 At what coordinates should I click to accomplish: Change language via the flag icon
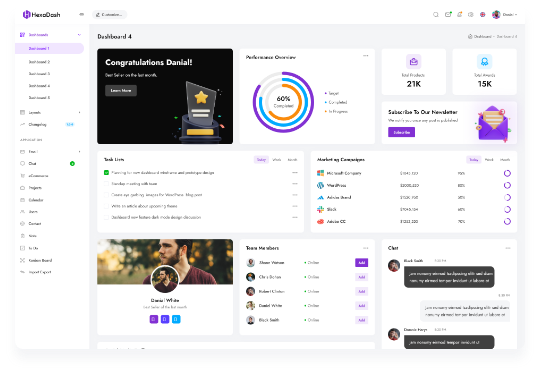(x=482, y=14)
